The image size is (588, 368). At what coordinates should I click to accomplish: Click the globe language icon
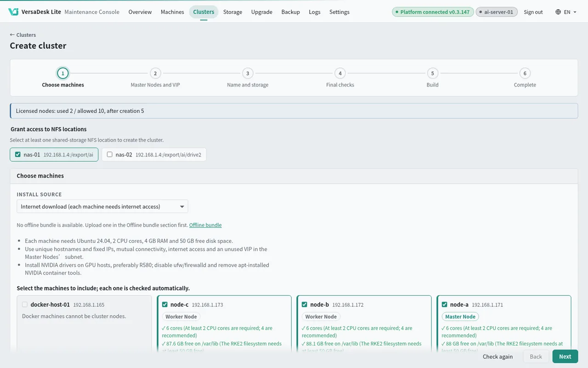[x=558, y=12]
